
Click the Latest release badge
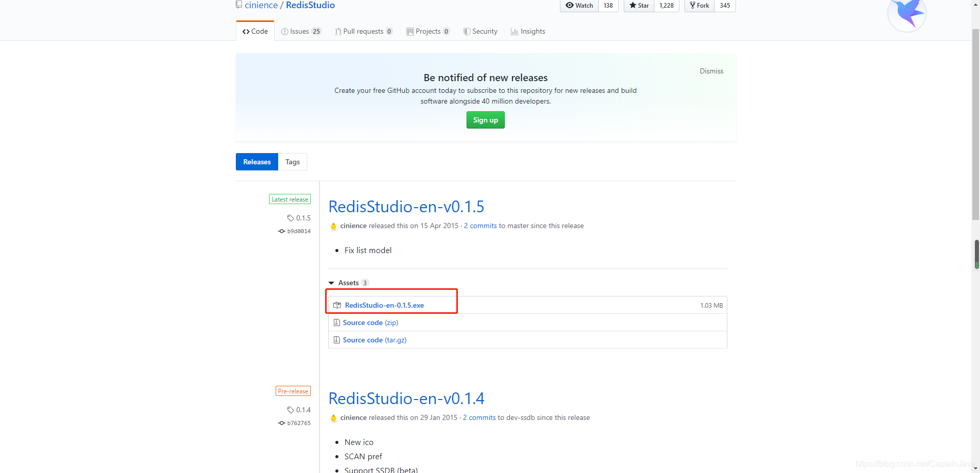coord(290,199)
